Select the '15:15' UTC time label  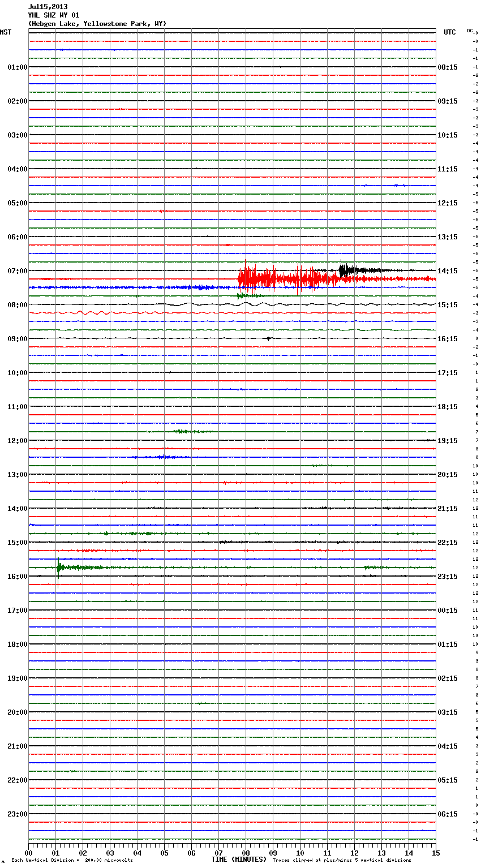click(448, 305)
